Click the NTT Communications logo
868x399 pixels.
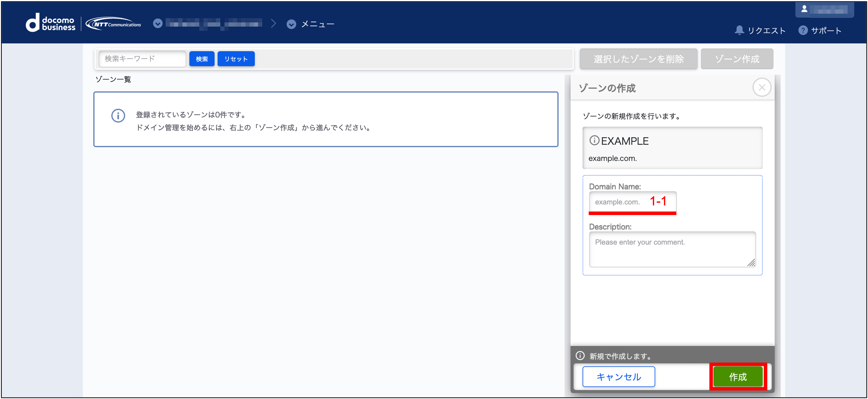pos(113,24)
